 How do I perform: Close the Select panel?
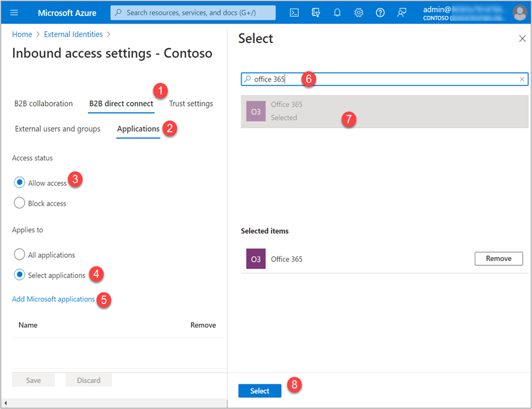click(x=522, y=39)
